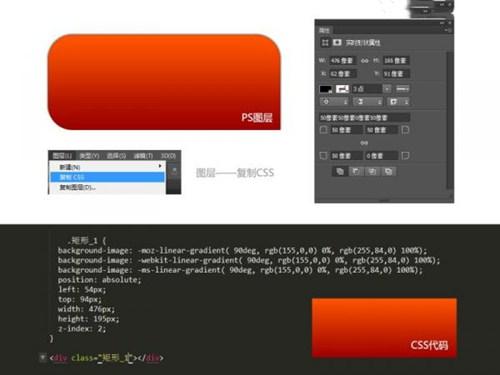500x375 pixels.
Task: Open the stroke alignment dropdown
Action: coord(334,102)
